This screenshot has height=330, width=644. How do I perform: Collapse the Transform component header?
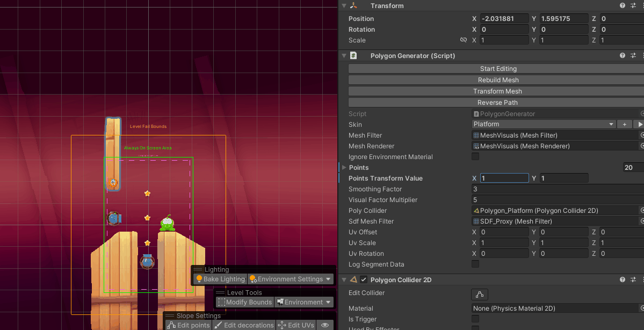click(x=344, y=6)
